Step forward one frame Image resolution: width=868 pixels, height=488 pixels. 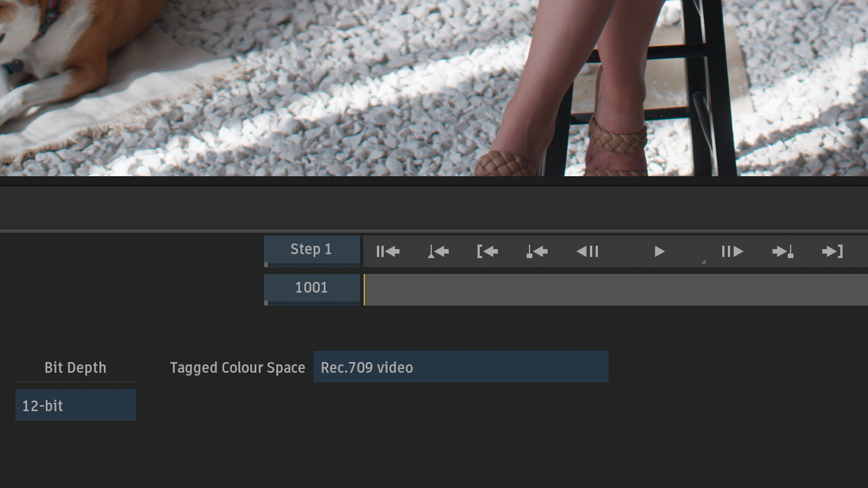pyautogui.click(x=732, y=251)
